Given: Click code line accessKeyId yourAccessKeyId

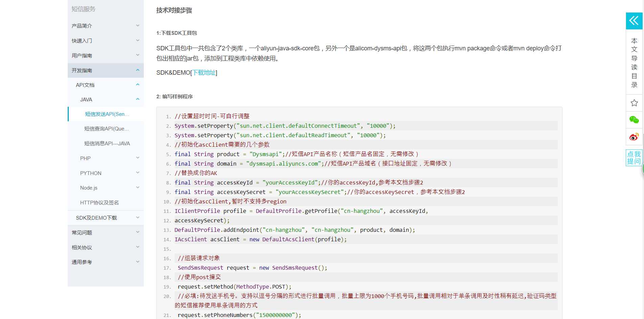Looking at the screenshot, I should [x=299, y=182].
